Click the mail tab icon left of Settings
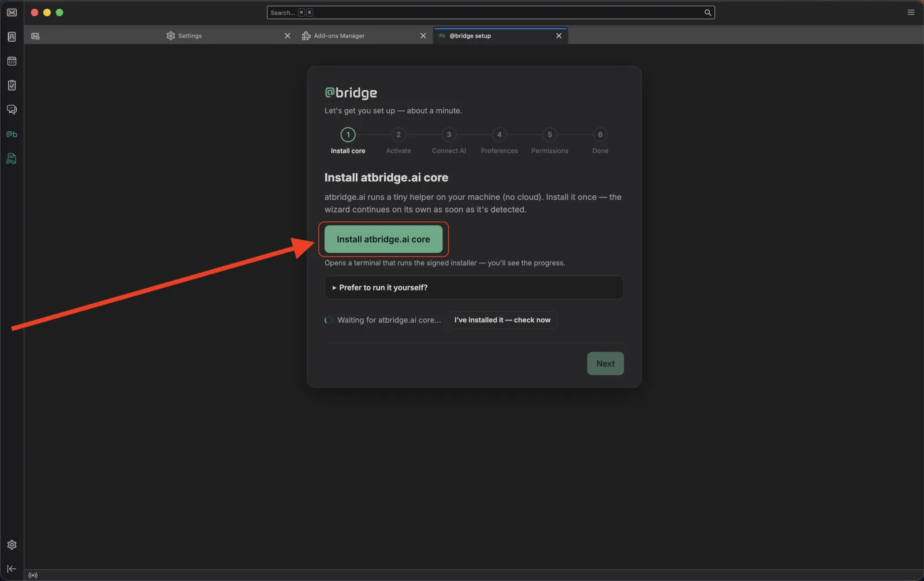Screen dimensions: 924x581 (x=35, y=36)
